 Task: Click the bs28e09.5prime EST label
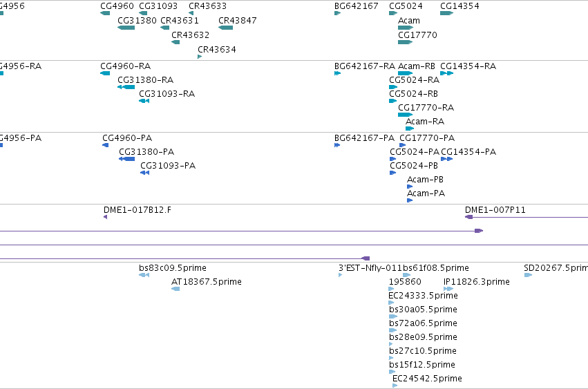click(423, 338)
